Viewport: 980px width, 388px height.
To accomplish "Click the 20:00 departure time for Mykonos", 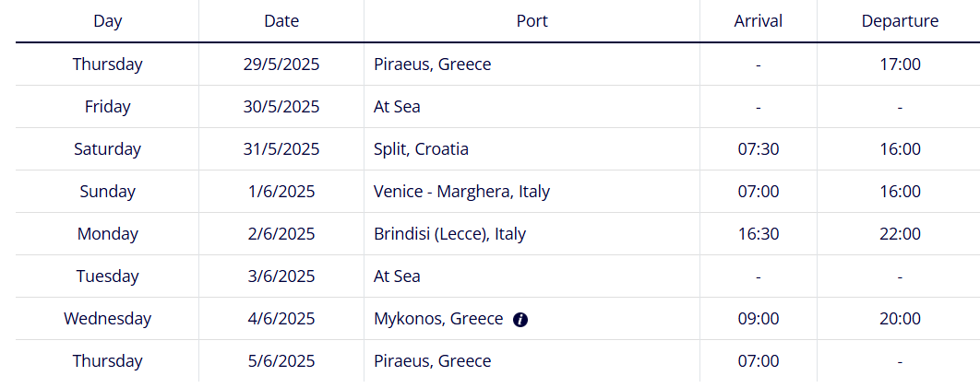I will [x=900, y=319].
